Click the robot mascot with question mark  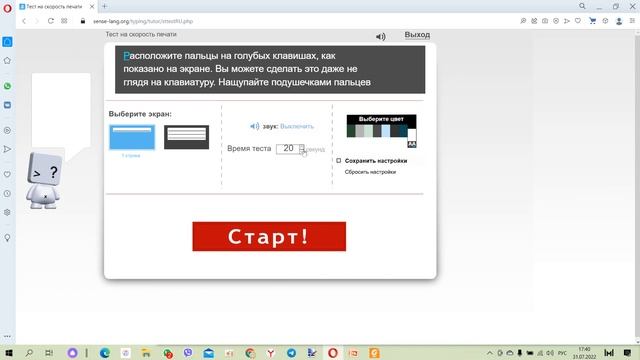pyautogui.click(x=44, y=180)
